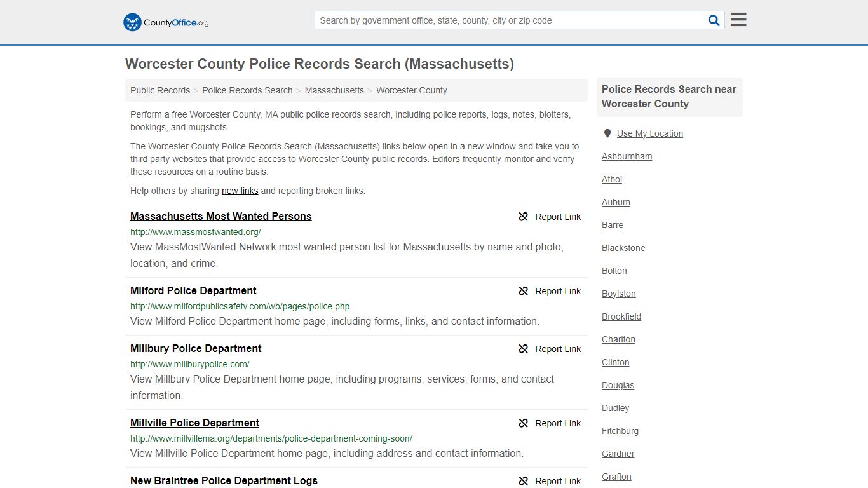Image resolution: width=868 pixels, height=488 pixels.
Task: Select Athol in nearby list
Action: coord(612,179)
